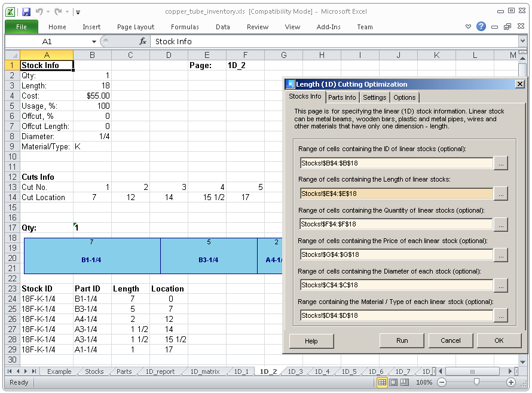The height and width of the screenshot is (393, 532).
Task: Select Page Layout view icon in status bar
Action: pyautogui.click(x=393, y=383)
